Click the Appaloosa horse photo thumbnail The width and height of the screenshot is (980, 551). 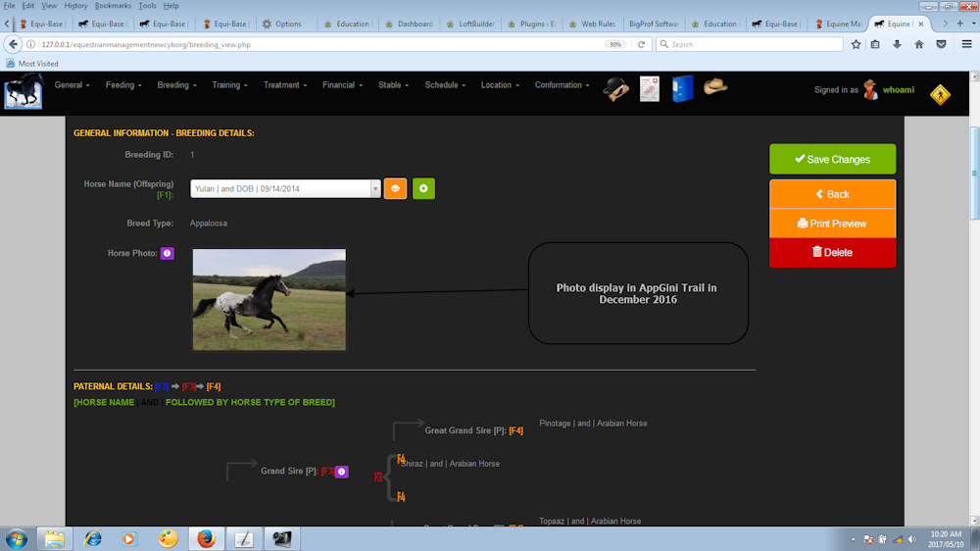[x=269, y=300]
